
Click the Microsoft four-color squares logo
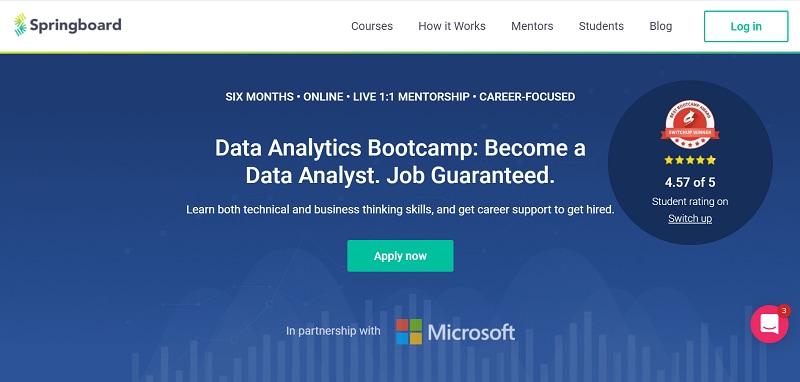409,332
